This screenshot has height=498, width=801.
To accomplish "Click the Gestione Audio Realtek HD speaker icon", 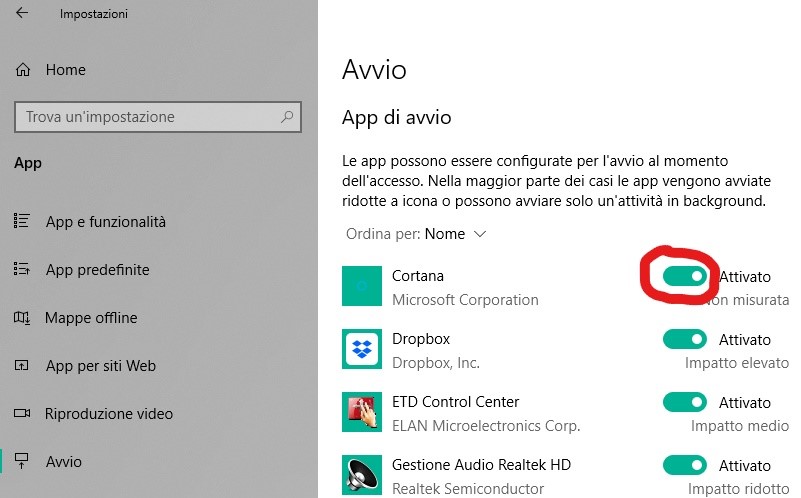I will pyautogui.click(x=362, y=475).
